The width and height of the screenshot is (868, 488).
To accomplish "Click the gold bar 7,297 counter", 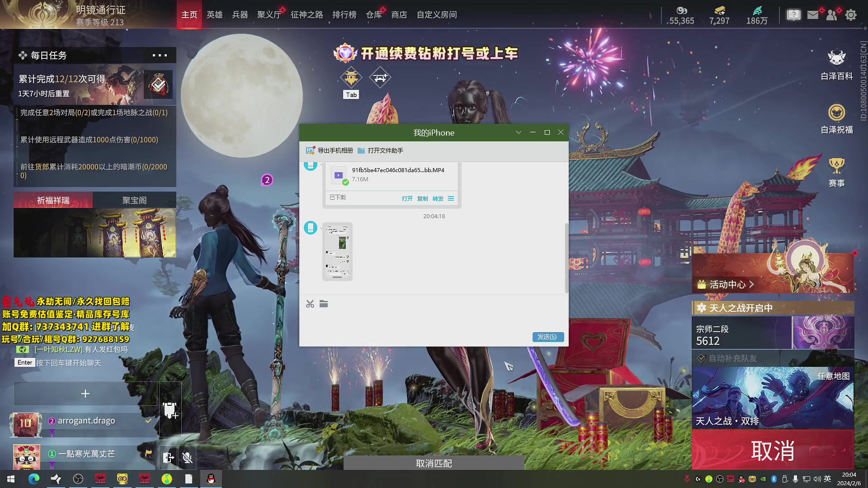I will click(719, 16).
